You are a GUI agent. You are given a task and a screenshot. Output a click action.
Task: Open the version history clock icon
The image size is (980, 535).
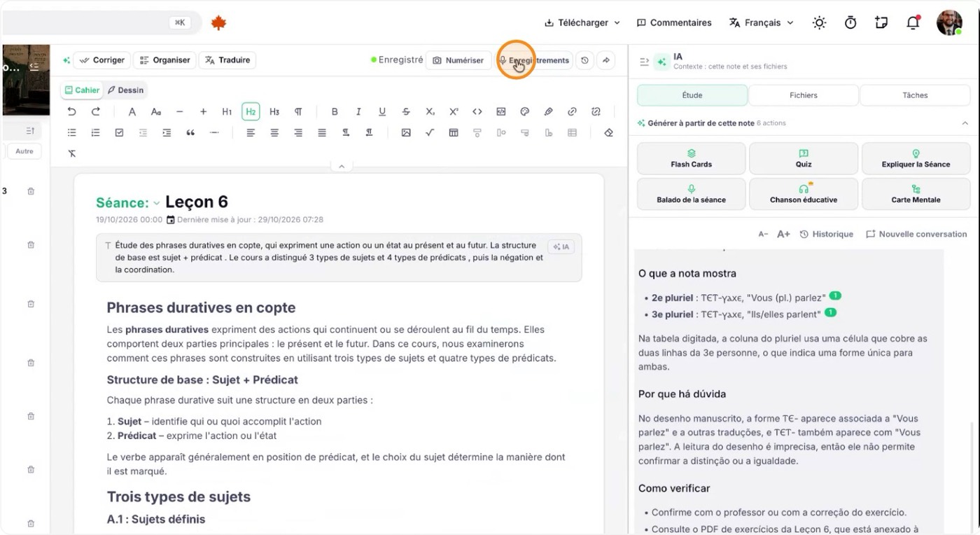584,60
